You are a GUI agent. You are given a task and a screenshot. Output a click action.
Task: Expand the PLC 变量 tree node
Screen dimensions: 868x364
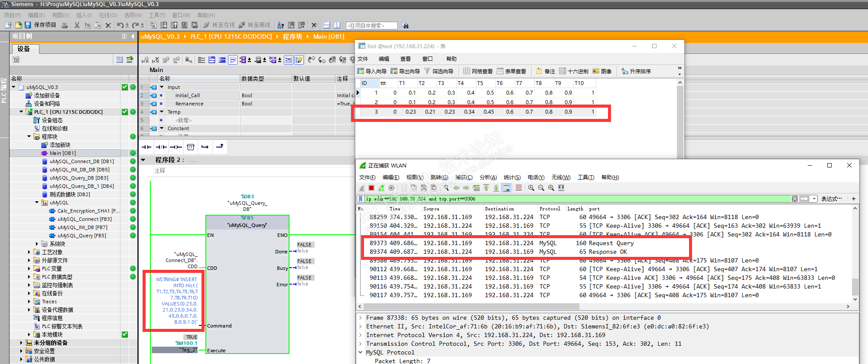tap(29, 269)
